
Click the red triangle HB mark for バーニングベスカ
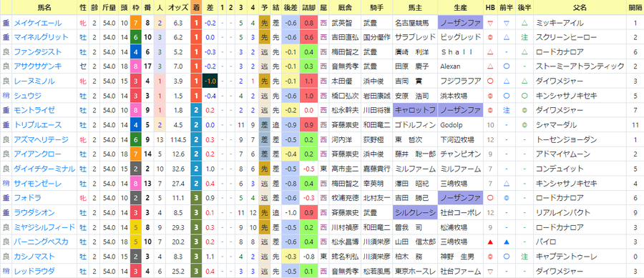(489, 242)
